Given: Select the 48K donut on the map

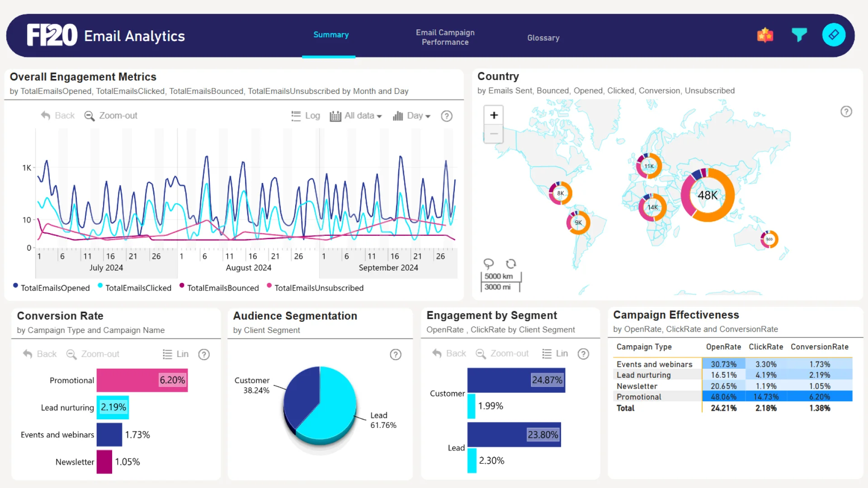Looking at the screenshot, I should [x=708, y=195].
